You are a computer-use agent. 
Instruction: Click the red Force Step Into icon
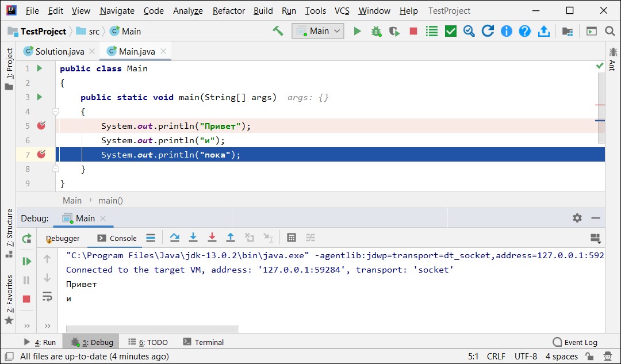[x=212, y=237]
